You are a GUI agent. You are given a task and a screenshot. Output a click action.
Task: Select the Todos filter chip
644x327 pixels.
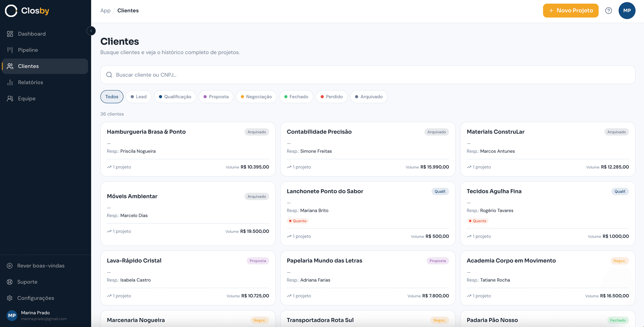(x=112, y=97)
